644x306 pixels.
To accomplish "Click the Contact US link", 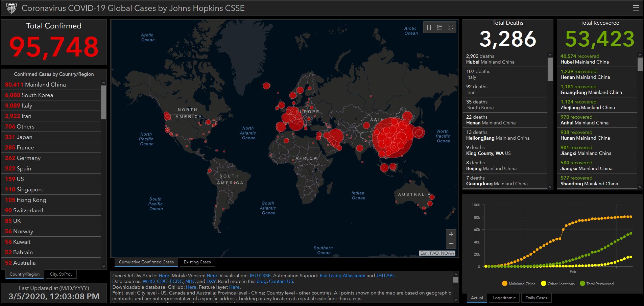I will pyautogui.click(x=281, y=281).
